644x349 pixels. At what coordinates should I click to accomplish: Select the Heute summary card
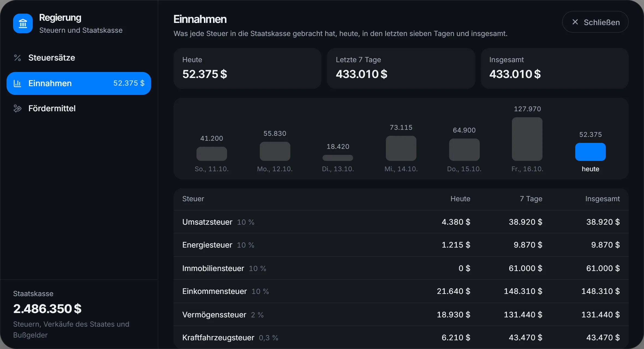pos(248,68)
